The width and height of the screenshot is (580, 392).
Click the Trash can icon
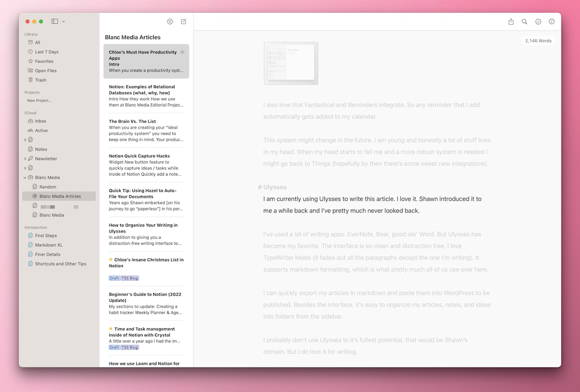click(31, 80)
